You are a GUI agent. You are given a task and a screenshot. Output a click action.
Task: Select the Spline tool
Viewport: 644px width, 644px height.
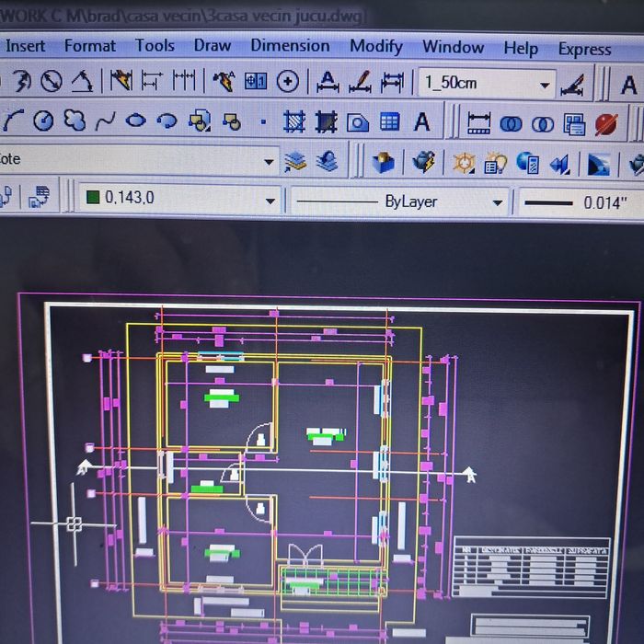click(105, 121)
